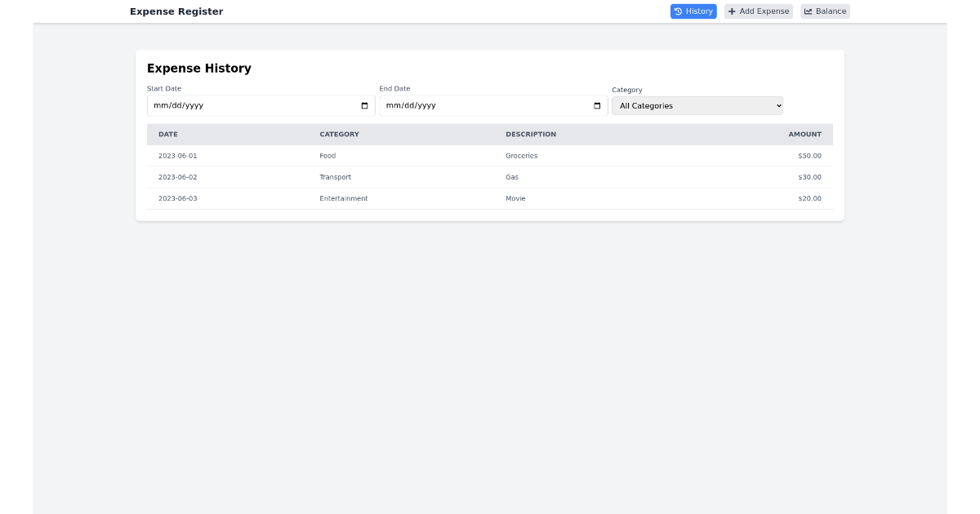
Task: Sort by the AMOUNT column header
Action: (805, 134)
